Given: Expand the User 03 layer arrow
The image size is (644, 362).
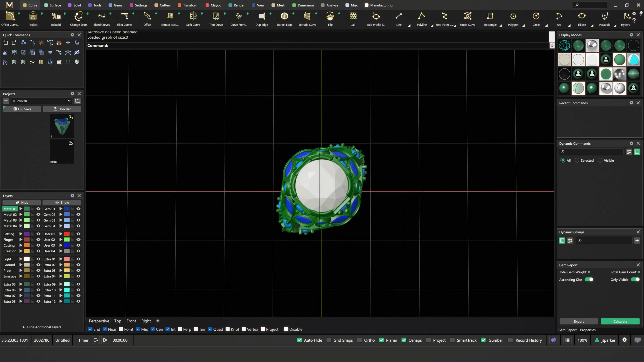Looking at the screenshot, I should 61,245.
